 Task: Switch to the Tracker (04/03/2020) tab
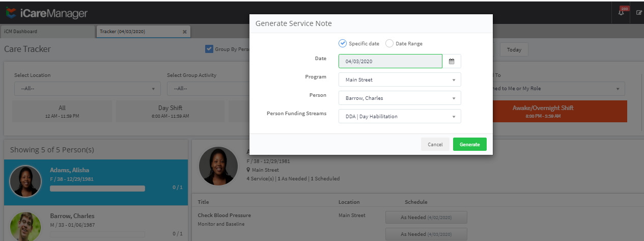pos(144,31)
